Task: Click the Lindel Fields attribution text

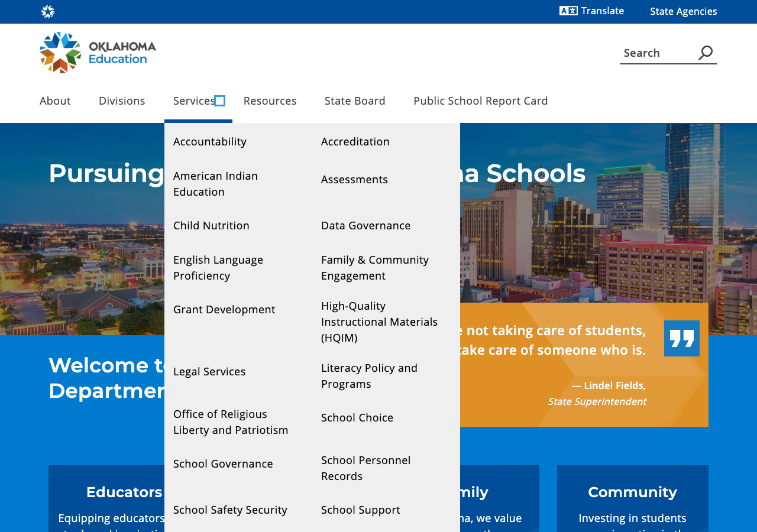Action: (x=609, y=385)
